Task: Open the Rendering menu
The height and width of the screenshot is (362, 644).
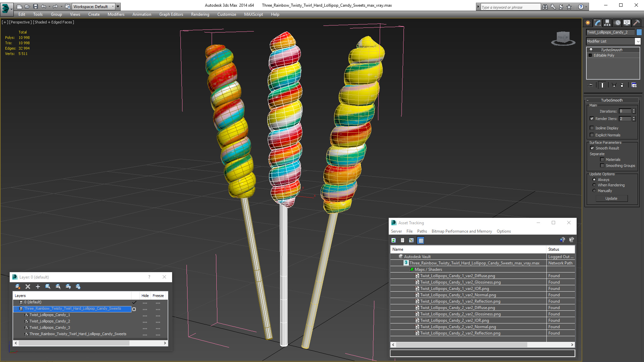Action: (200, 14)
